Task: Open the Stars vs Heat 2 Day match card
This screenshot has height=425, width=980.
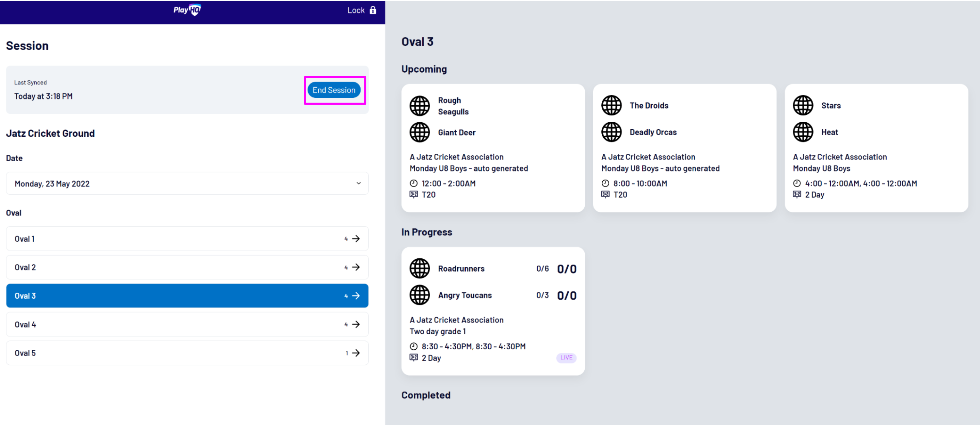Action: [876, 148]
